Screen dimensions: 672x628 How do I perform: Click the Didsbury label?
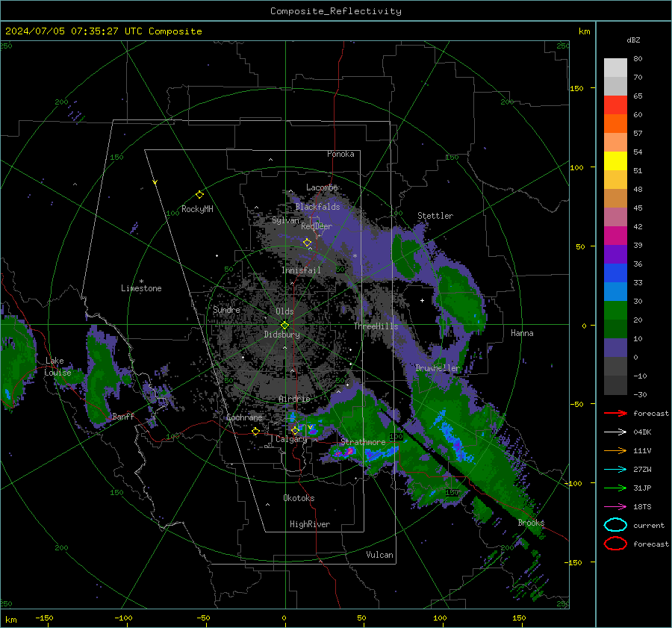pos(281,335)
